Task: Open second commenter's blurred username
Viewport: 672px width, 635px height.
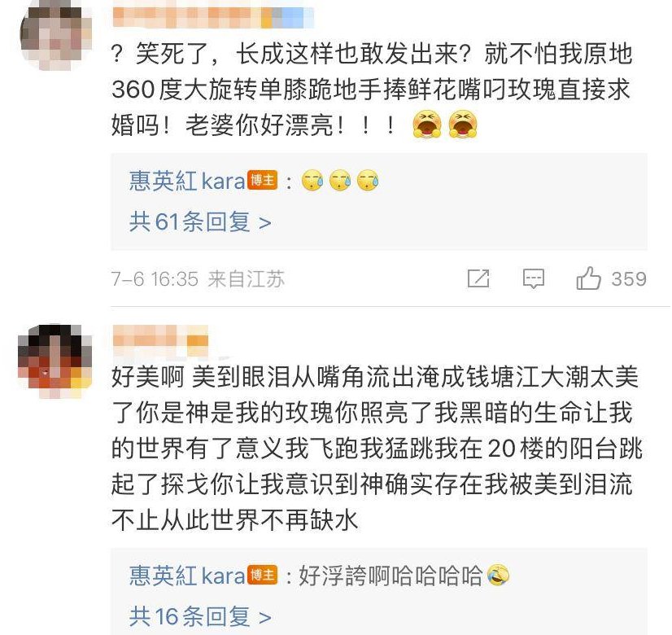Action: [161, 340]
